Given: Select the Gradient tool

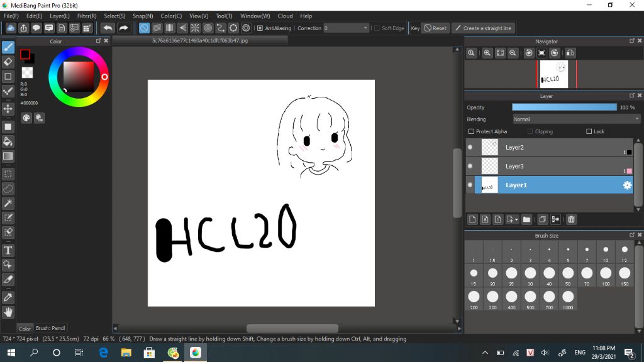Looking at the screenshot, I should tap(8, 156).
